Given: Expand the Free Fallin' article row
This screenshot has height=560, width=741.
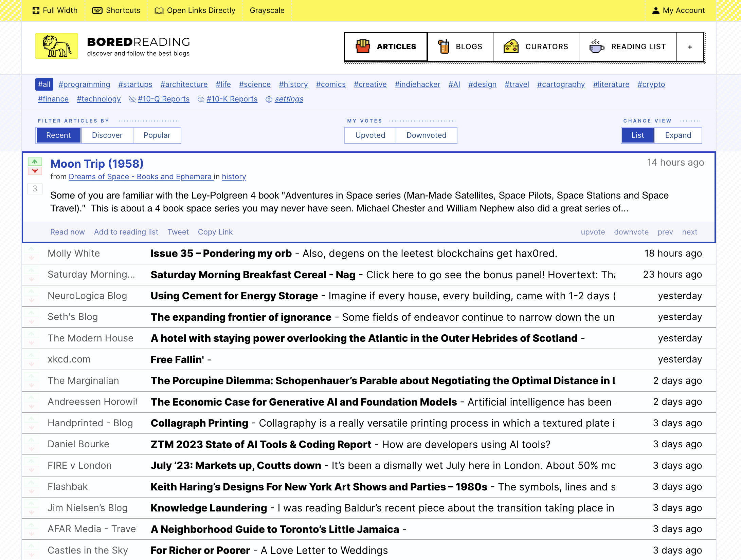Looking at the screenshot, I should coord(369,359).
